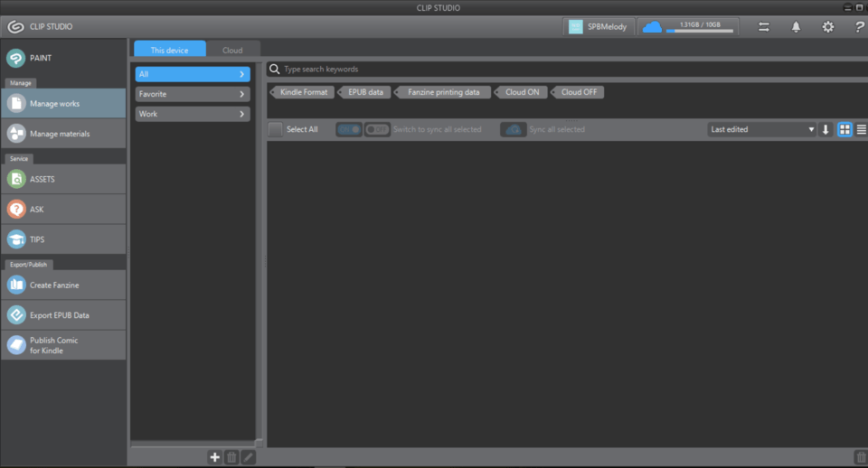Switch to Cloud tab
Screen dimensions: 868x468
tap(232, 50)
